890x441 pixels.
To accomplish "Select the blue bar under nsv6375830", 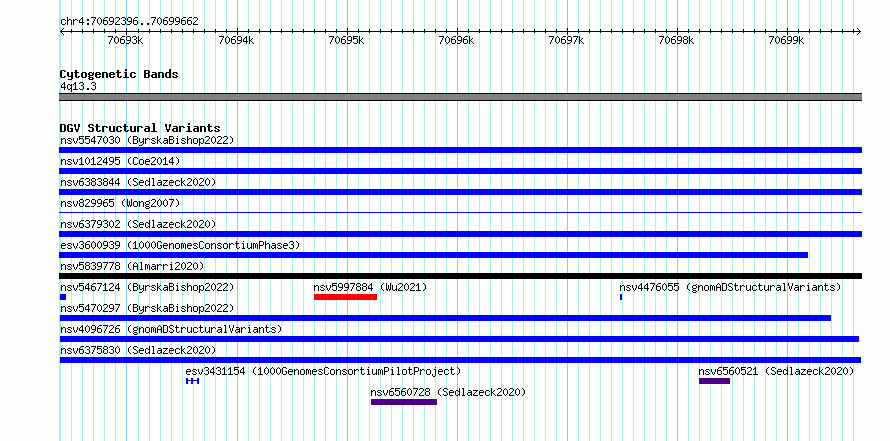I will coord(460,360).
